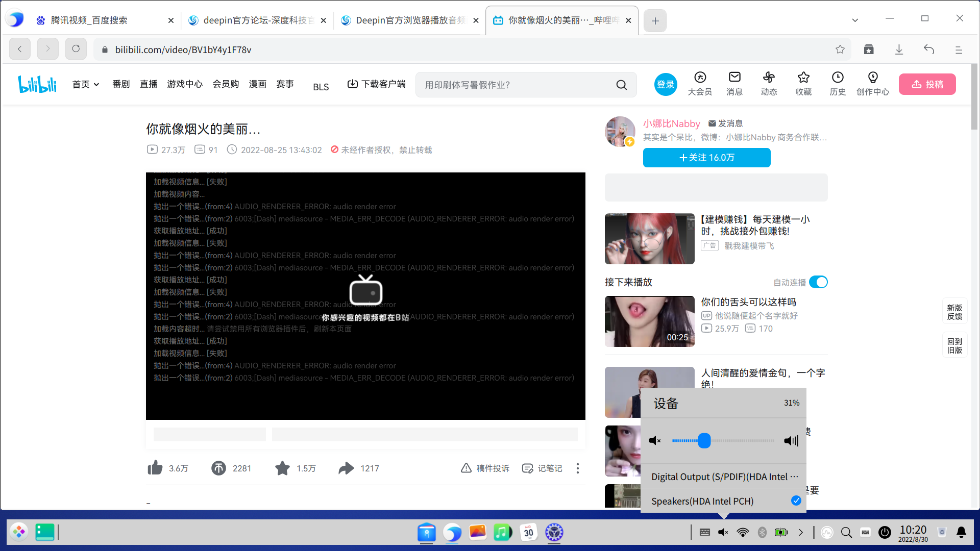
Task: Open the 番剧 navigation item
Action: (x=121, y=84)
